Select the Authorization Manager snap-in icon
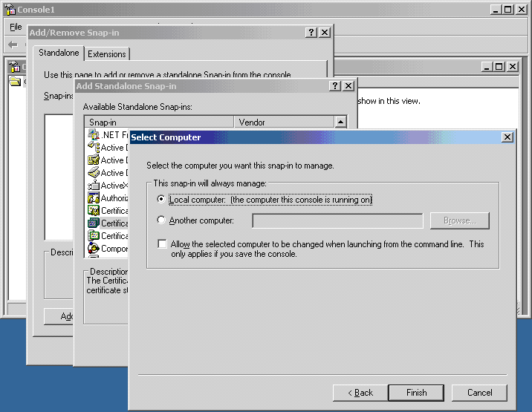The height and width of the screenshot is (412, 532). 94,197
